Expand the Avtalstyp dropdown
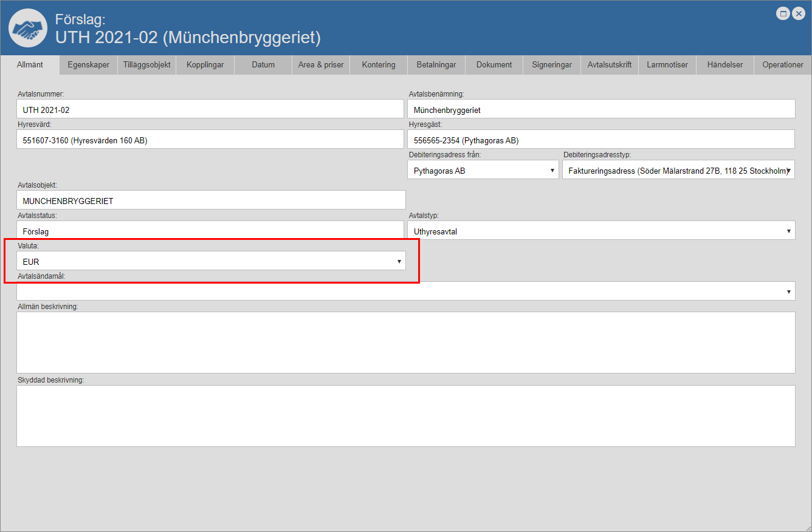 [x=600, y=231]
